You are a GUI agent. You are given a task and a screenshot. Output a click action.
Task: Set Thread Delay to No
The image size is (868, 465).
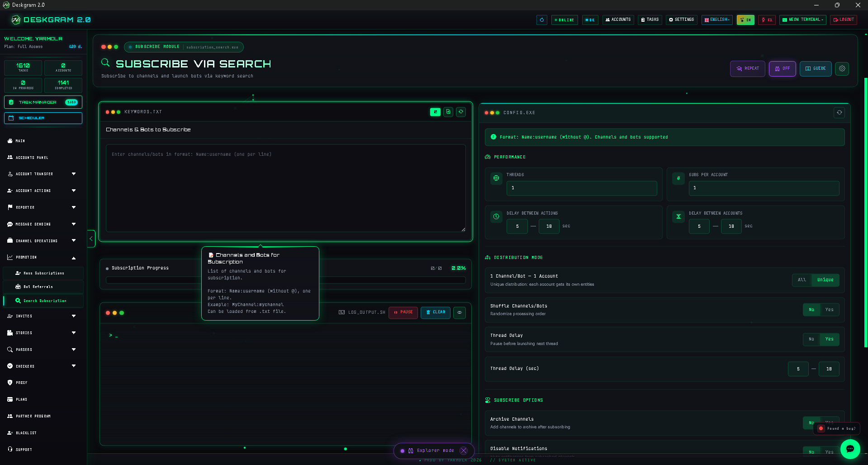click(811, 339)
